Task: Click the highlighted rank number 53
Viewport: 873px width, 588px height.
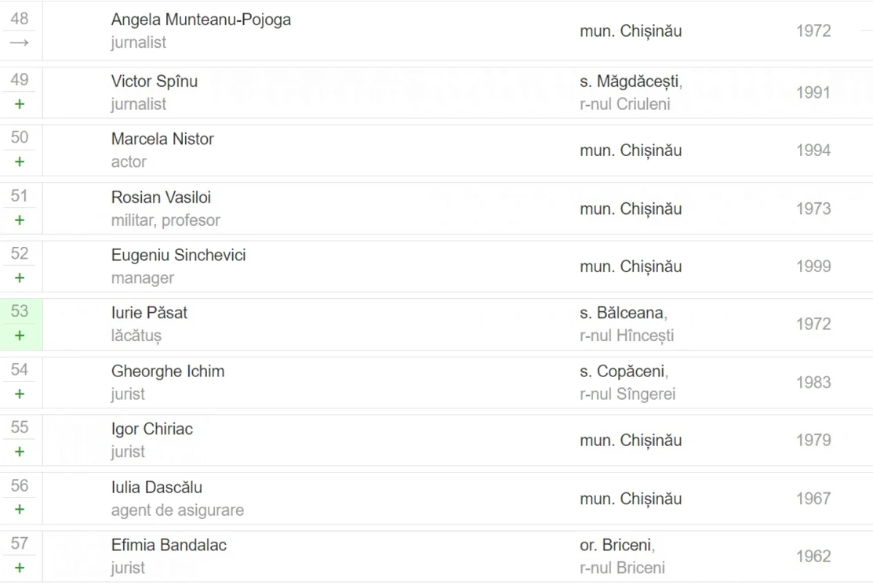Action: tap(20, 311)
